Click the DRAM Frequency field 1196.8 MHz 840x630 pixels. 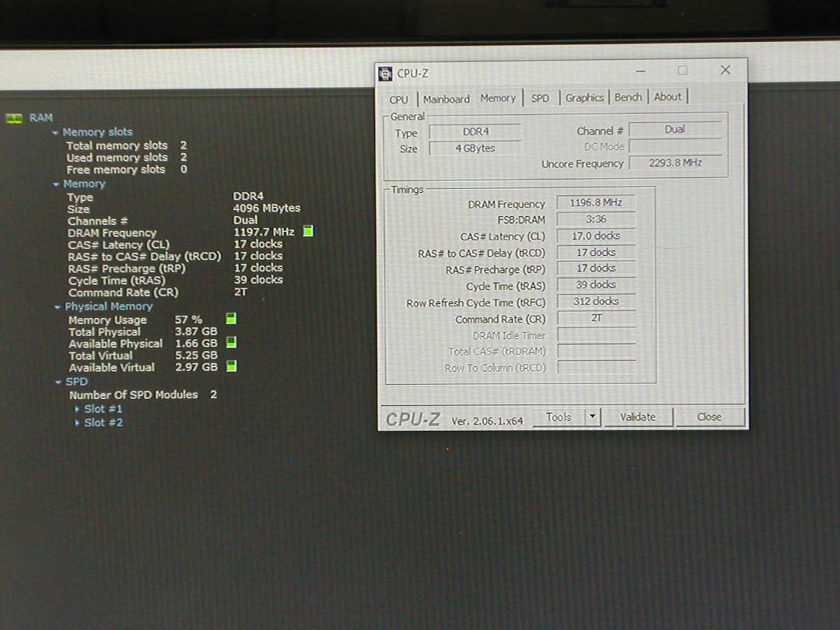(x=596, y=202)
